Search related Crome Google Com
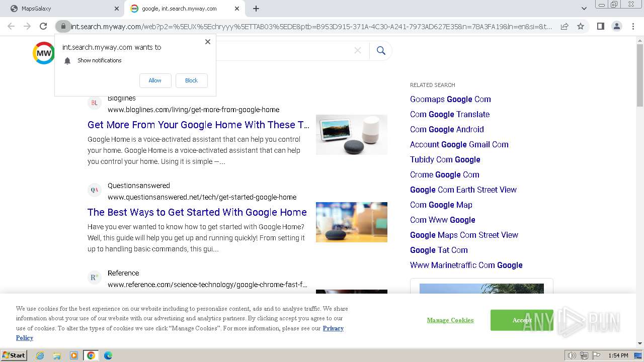644x362 pixels. [x=445, y=174]
